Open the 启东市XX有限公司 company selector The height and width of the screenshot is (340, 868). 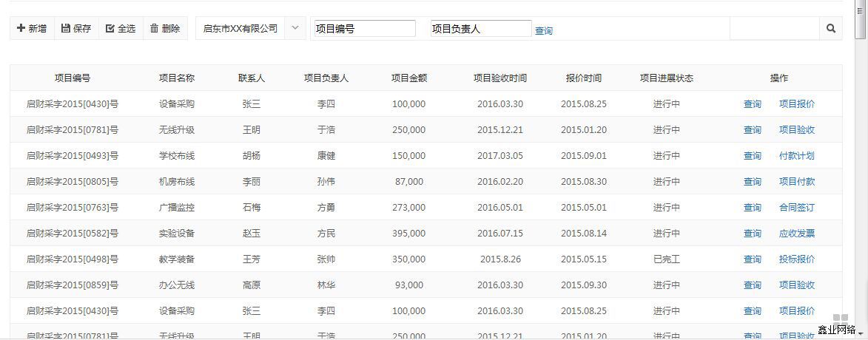(x=240, y=28)
